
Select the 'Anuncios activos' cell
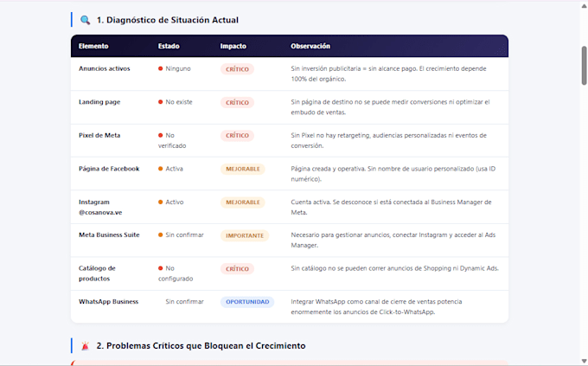[105, 68]
